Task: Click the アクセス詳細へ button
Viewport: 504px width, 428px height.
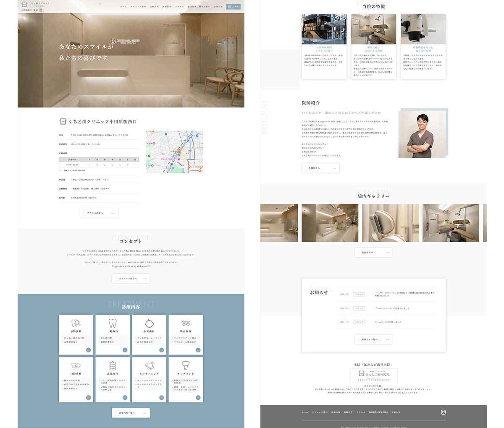Action: pos(99,213)
